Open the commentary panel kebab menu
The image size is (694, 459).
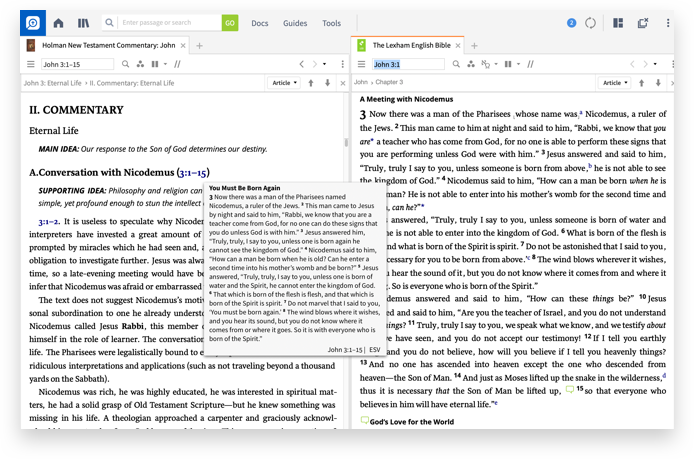coord(343,64)
